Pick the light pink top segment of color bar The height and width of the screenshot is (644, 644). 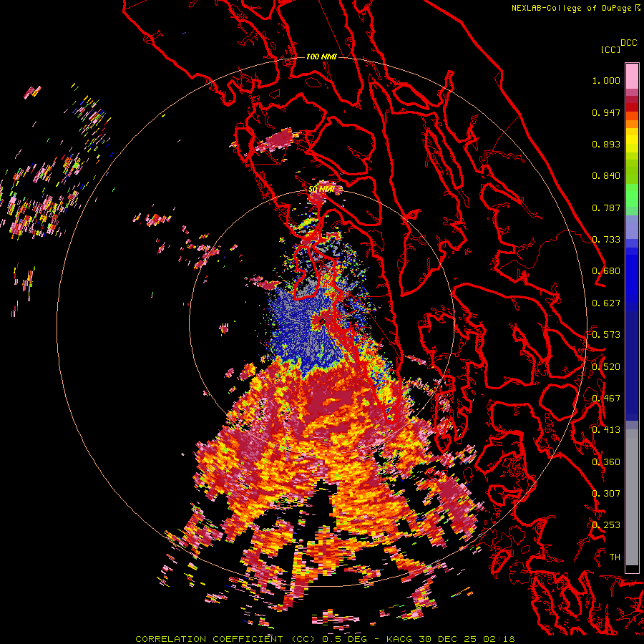coord(632,76)
